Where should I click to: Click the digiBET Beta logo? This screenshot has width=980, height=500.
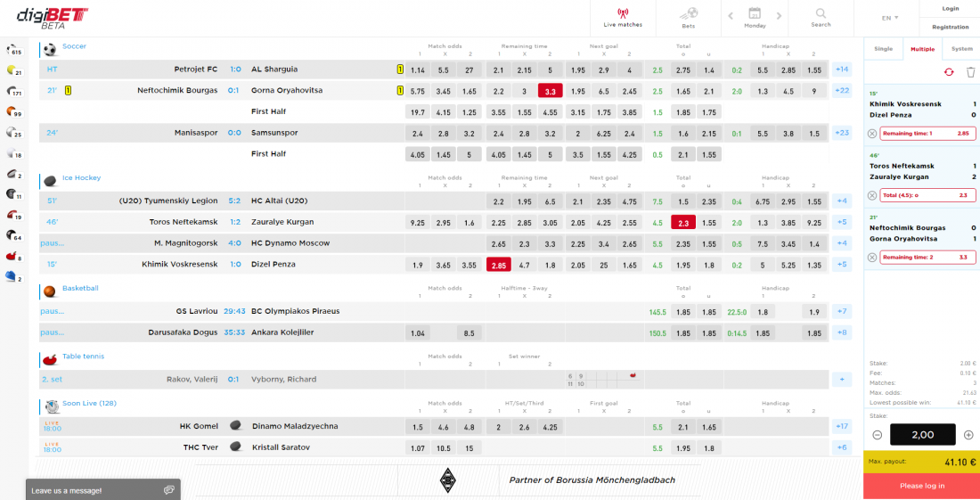[x=52, y=17]
